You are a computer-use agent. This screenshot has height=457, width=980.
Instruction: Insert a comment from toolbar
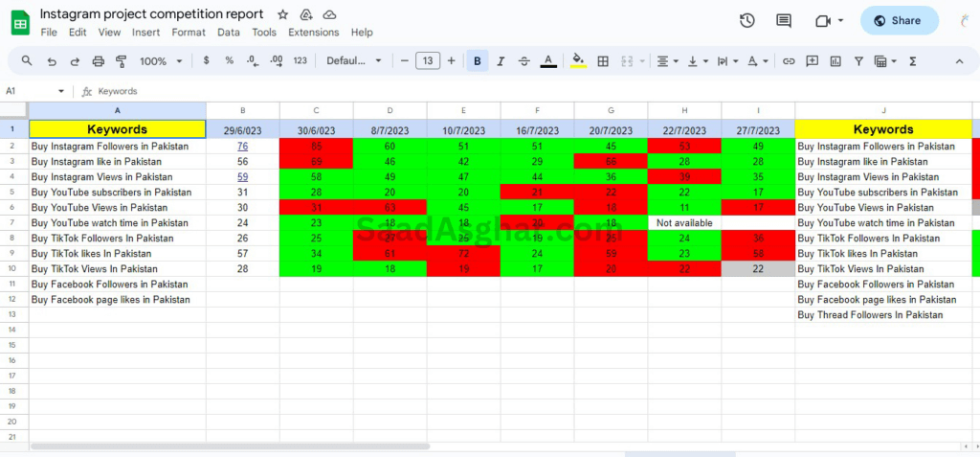pos(812,60)
